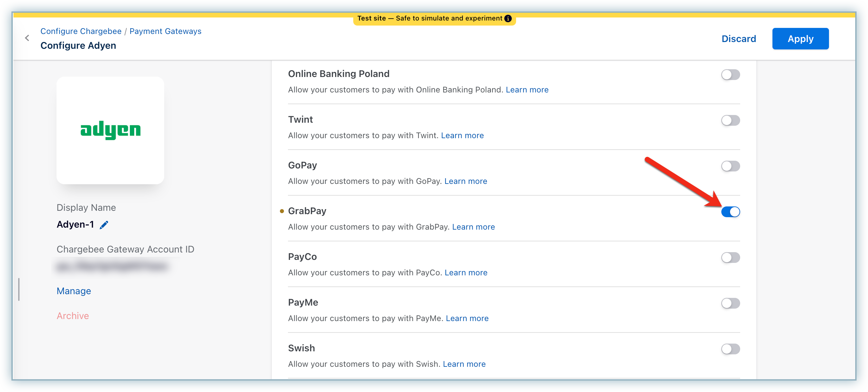Click the Online Banking Poland heading

[x=339, y=73]
